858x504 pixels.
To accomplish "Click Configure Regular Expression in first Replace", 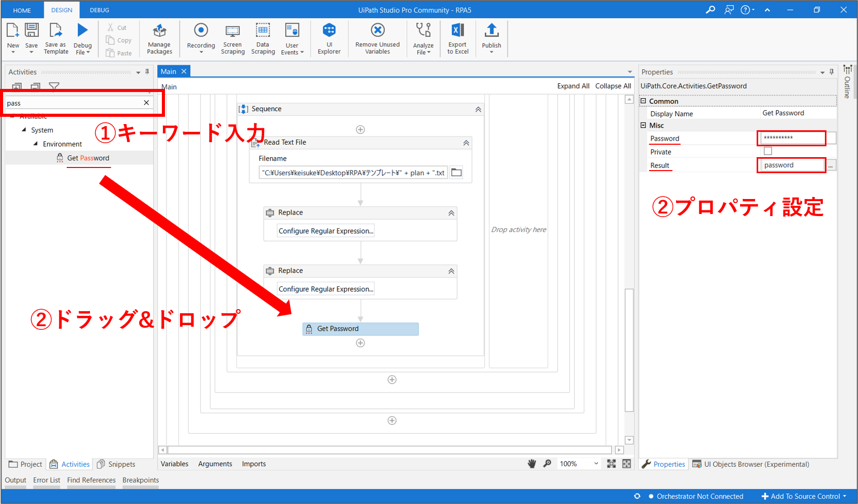I will 325,231.
